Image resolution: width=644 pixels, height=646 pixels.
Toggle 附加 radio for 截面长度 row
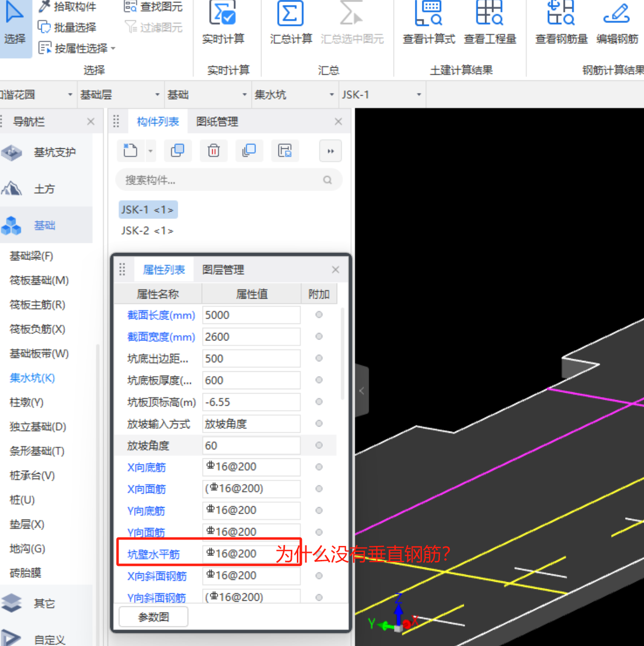tap(319, 315)
